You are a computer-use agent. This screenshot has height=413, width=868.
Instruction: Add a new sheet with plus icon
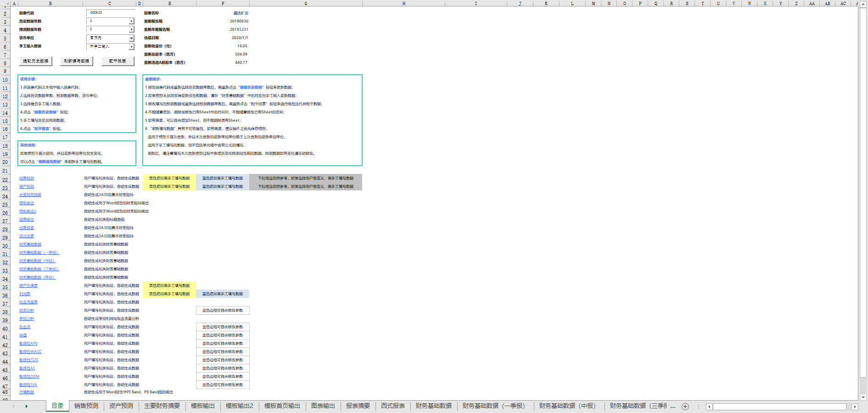tap(685, 406)
